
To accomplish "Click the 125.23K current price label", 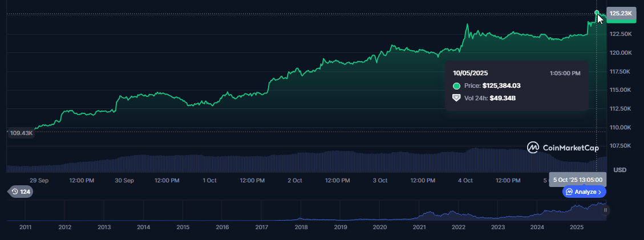I will pos(621,13).
